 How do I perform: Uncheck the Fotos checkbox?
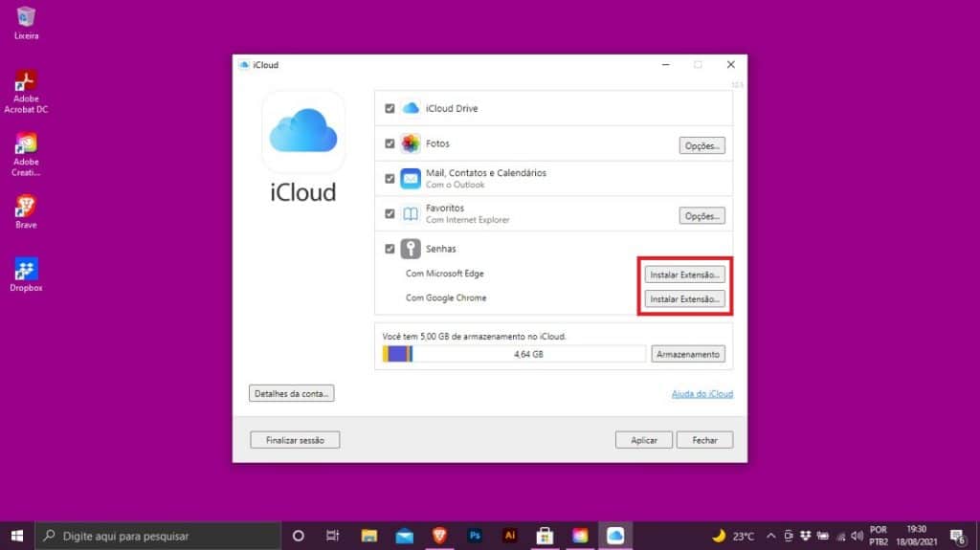390,143
